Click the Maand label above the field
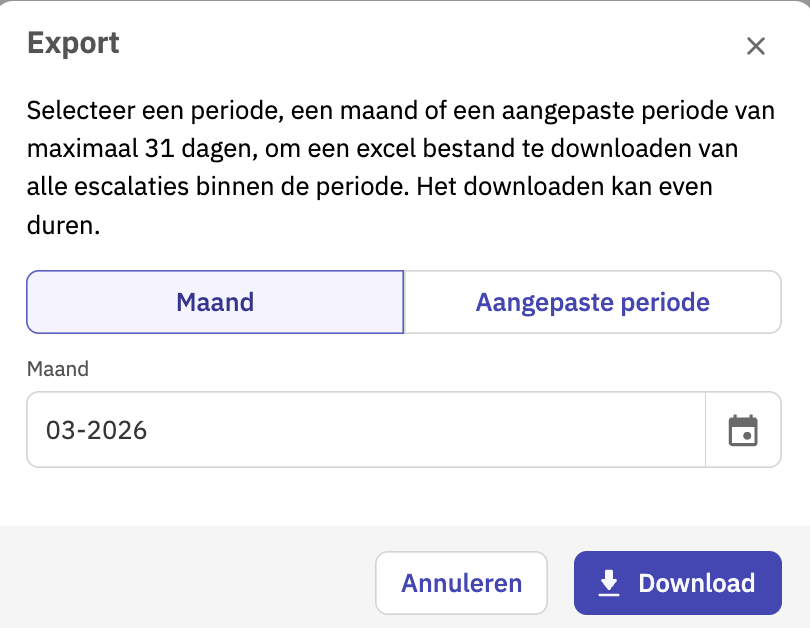This screenshot has width=810, height=628. click(x=57, y=369)
